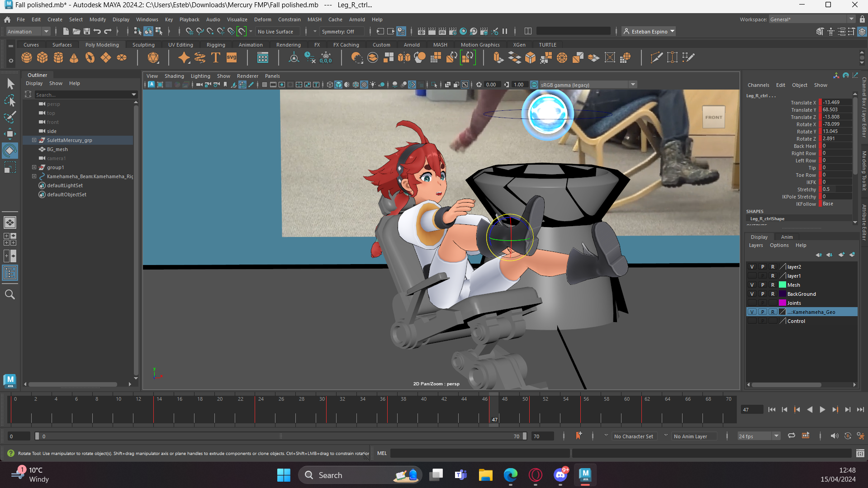Click Outliner Display menu
Image resolution: width=868 pixels, height=488 pixels.
34,83
